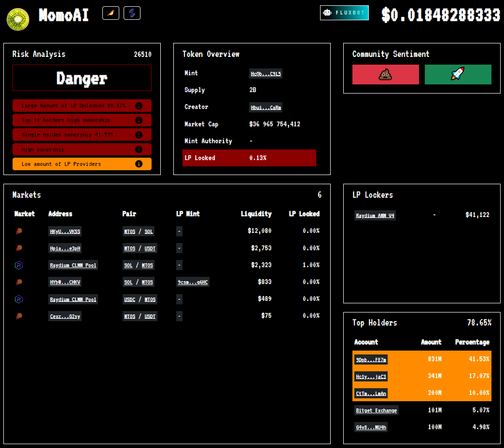Open the Bitget Exchange holder account

[x=377, y=410]
